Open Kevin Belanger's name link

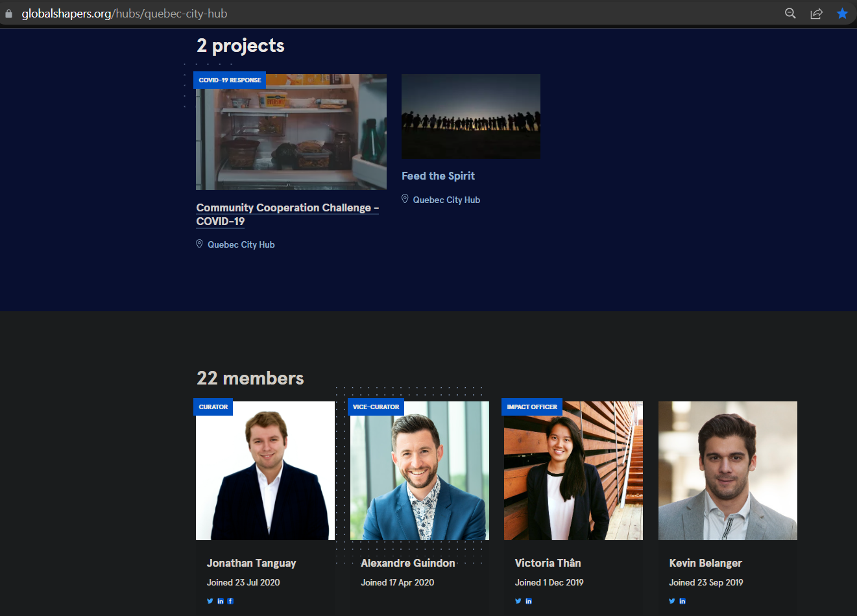pyautogui.click(x=705, y=563)
